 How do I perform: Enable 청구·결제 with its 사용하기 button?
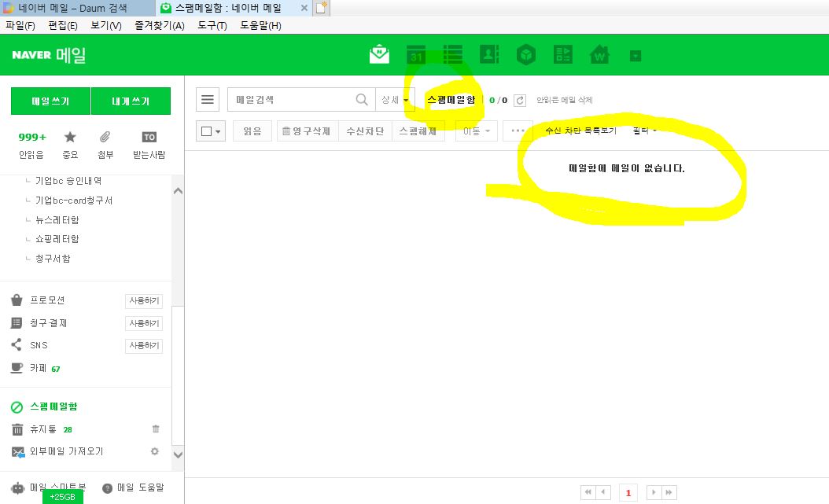[x=144, y=323]
